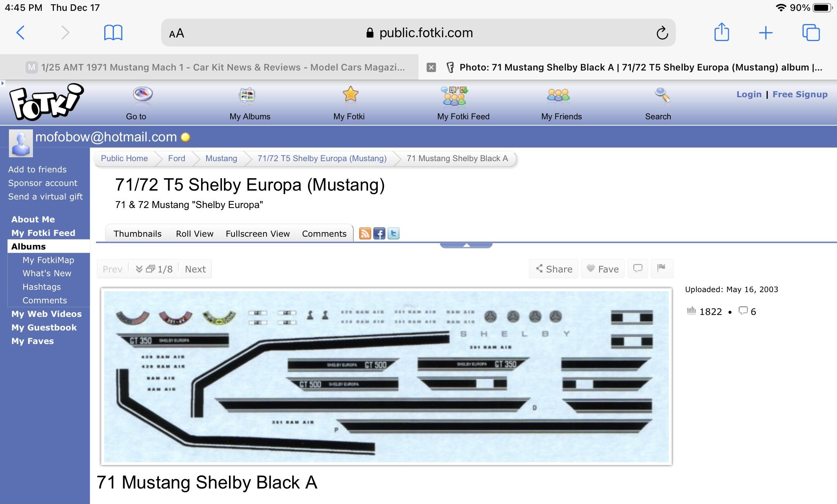Share album on Twitter icon
The height and width of the screenshot is (504, 837).
point(393,234)
